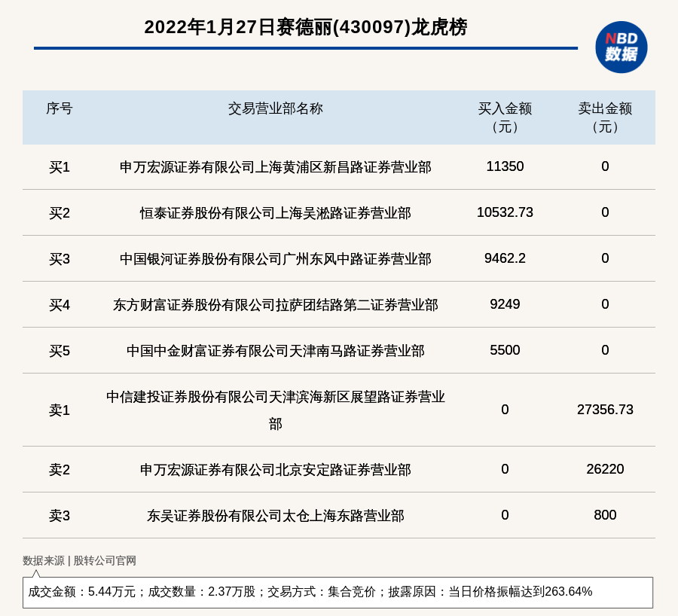This screenshot has height=616, width=678.
Task: Click the sell amount 27356.73 cell
Action: [605, 410]
